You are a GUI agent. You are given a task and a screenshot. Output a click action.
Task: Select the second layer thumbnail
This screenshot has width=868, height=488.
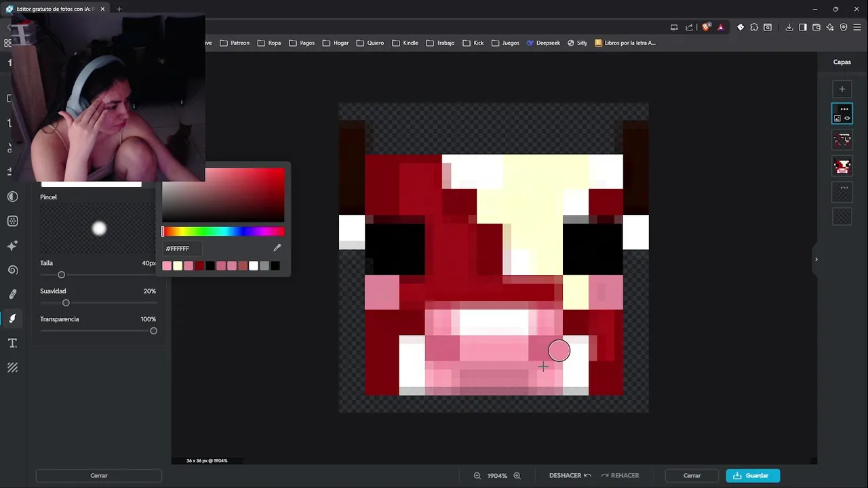(x=842, y=140)
